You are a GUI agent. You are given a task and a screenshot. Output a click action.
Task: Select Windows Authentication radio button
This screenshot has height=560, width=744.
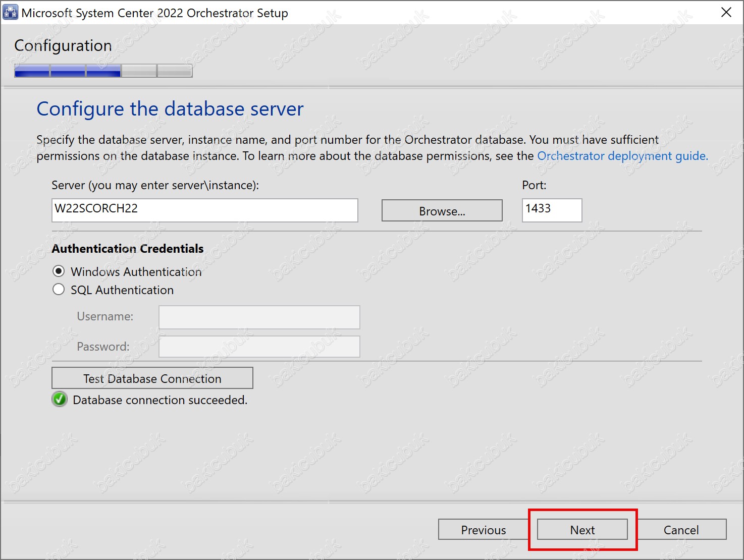pos(59,271)
